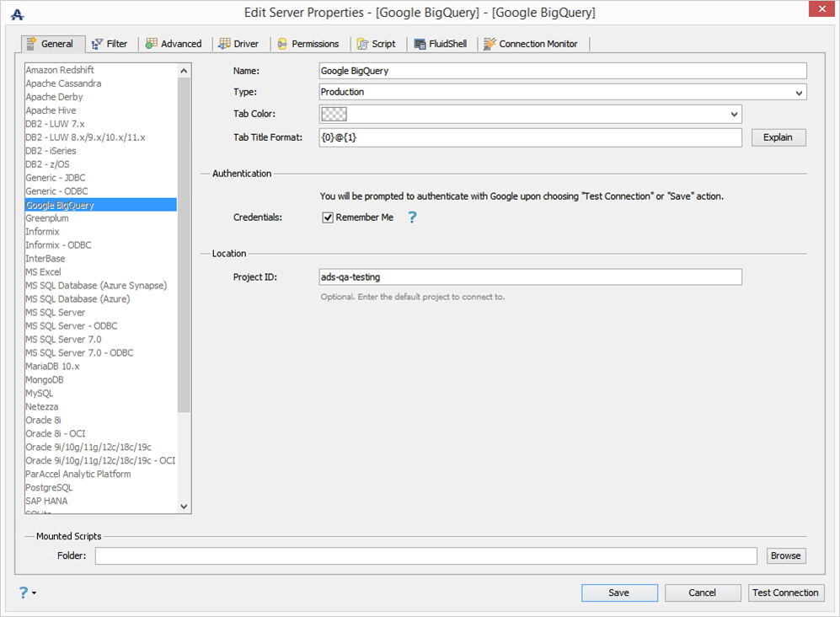840x617 pixels.
Task: Click the transparent Tab Color swatch
Action: coord(334,114)
